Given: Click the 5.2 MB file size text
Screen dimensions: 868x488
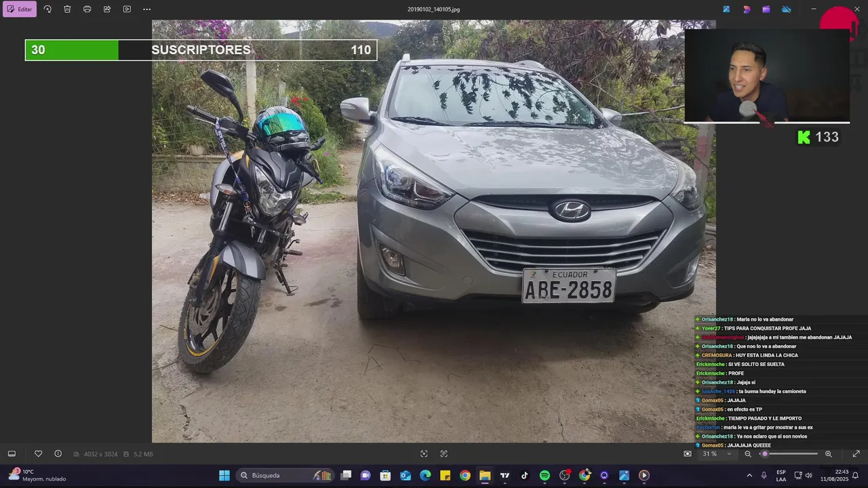Looking at the screenshot, I should coord(143,454).
